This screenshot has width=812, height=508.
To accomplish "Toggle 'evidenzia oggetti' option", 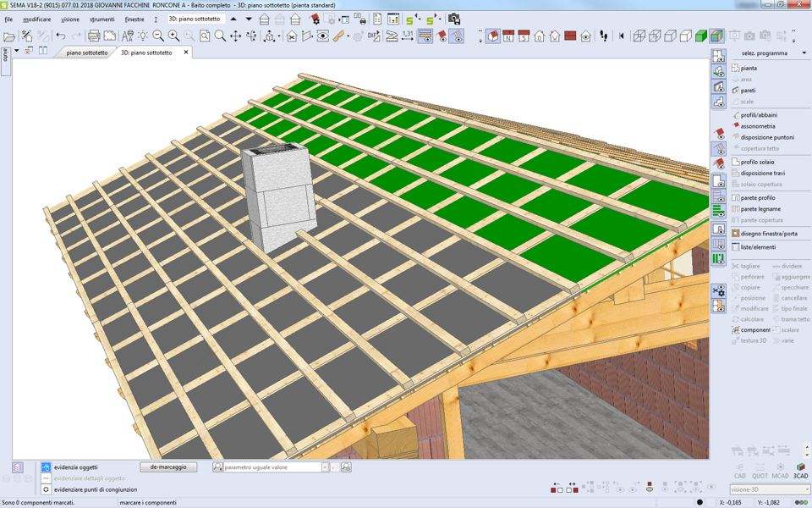I will (x=47, y=467).
